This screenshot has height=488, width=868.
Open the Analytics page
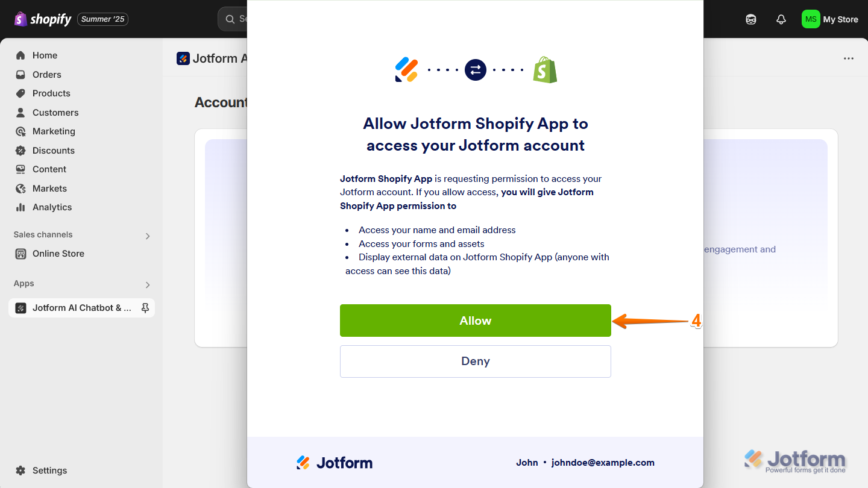pos(52,207)
